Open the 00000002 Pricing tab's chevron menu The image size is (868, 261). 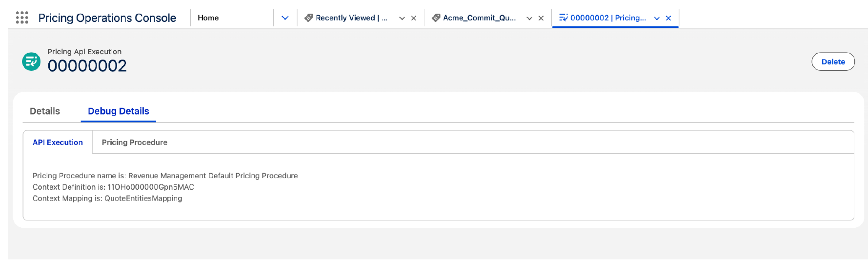(x=657, y=18)
